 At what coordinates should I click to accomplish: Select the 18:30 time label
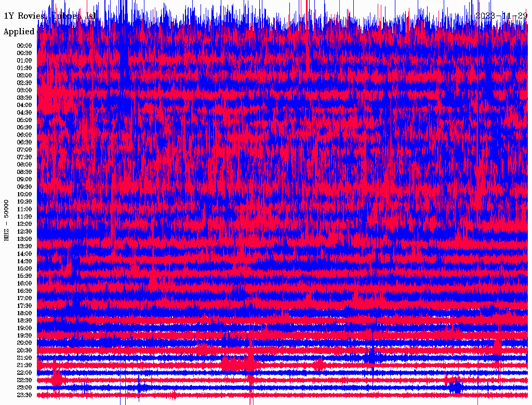(24, 321)
